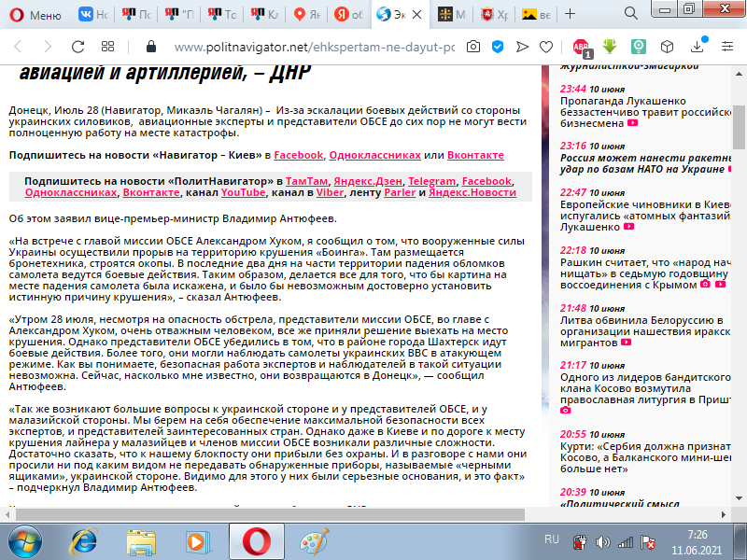Open the blue shield privacy protection icon

[x=498, y=46]
